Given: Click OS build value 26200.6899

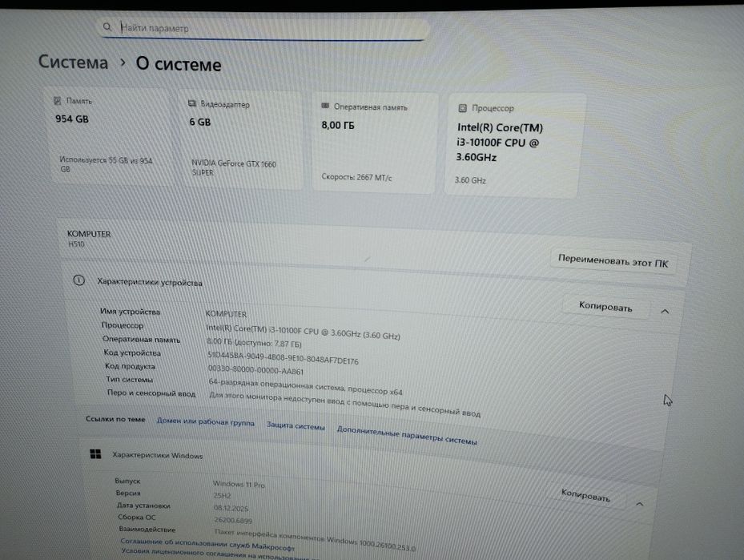Looking at the screenshot, I should 233,520.
